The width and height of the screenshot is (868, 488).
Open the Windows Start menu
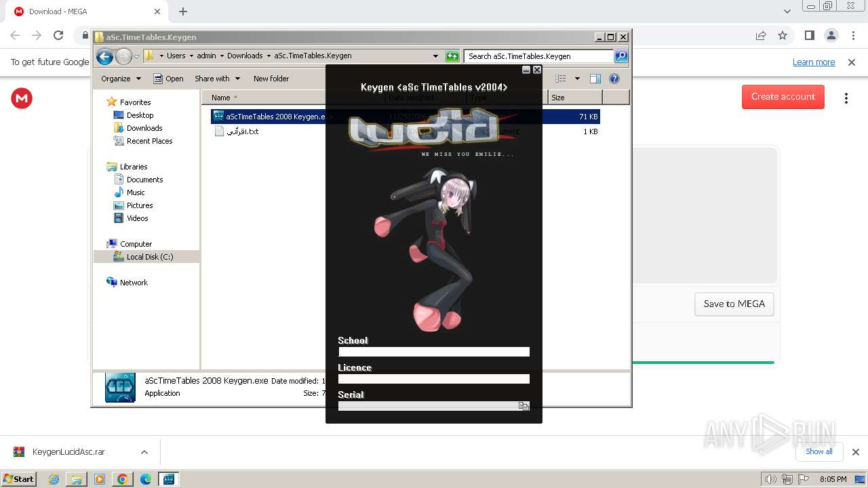(x=19, y=479)
